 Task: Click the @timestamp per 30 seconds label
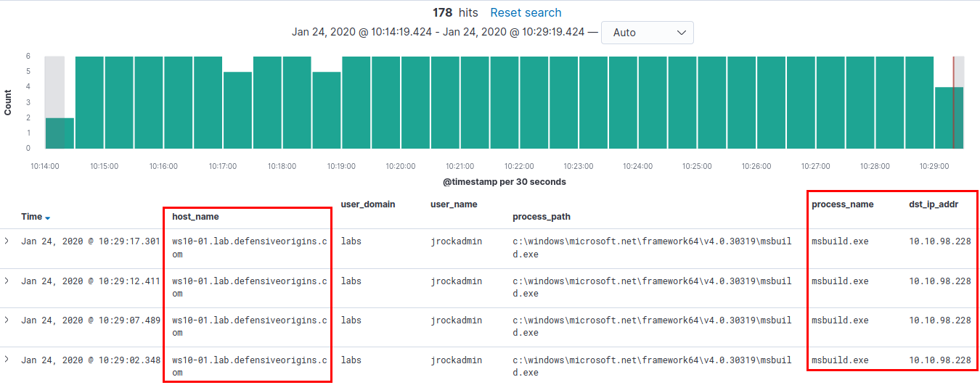[505, 181]
